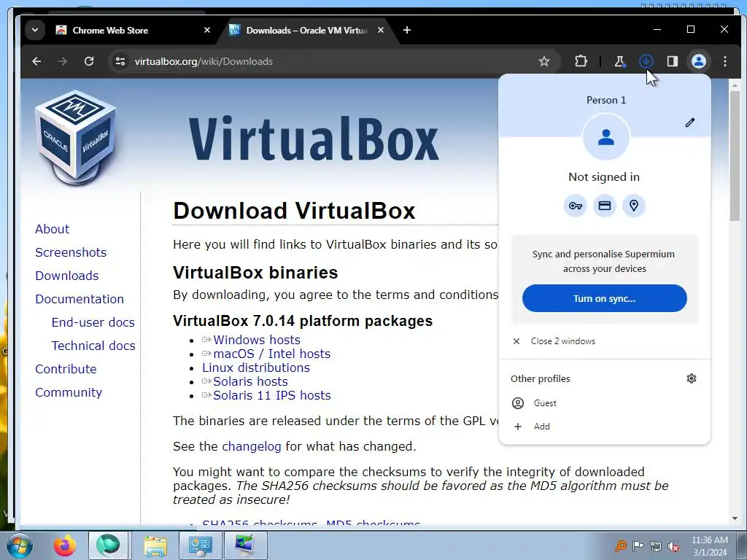
Task: Open Action Center flag tray icon
Action: pos(638,546)
